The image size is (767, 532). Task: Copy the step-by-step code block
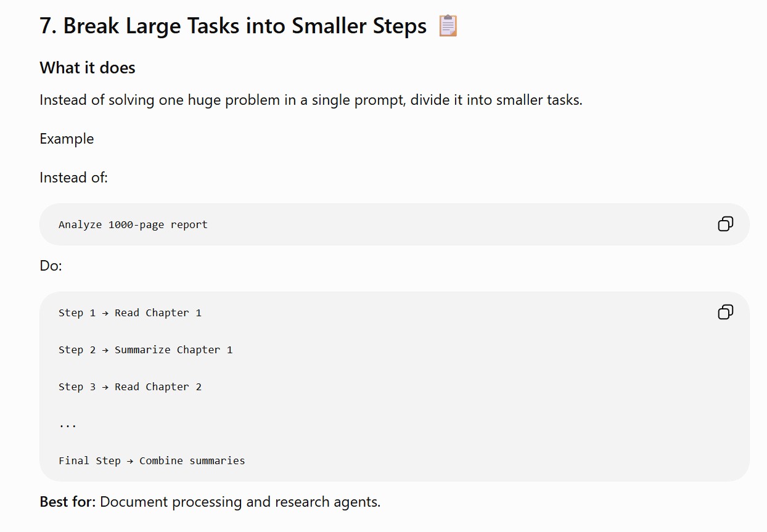726,313
